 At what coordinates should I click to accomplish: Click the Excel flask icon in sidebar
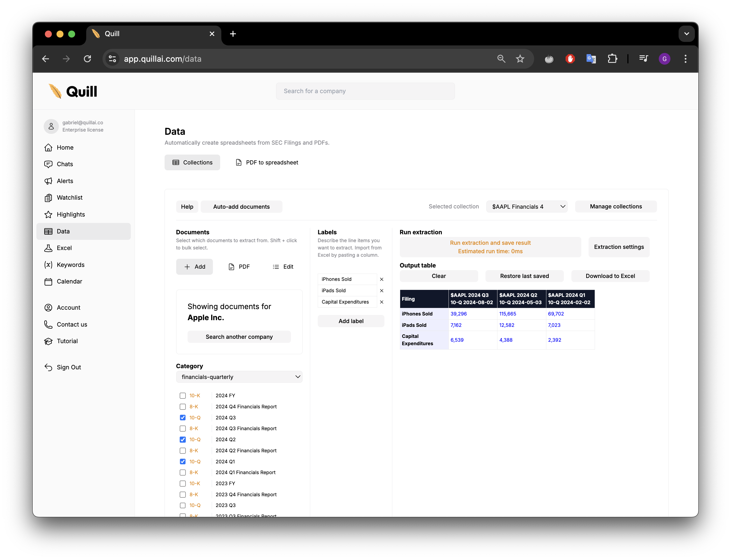click(x=49, y=248)
